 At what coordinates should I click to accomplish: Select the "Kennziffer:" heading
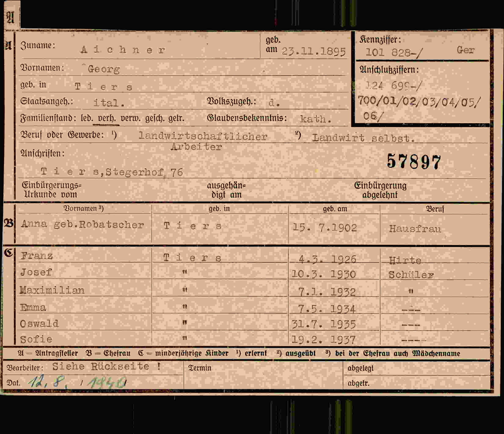(380, 40)
